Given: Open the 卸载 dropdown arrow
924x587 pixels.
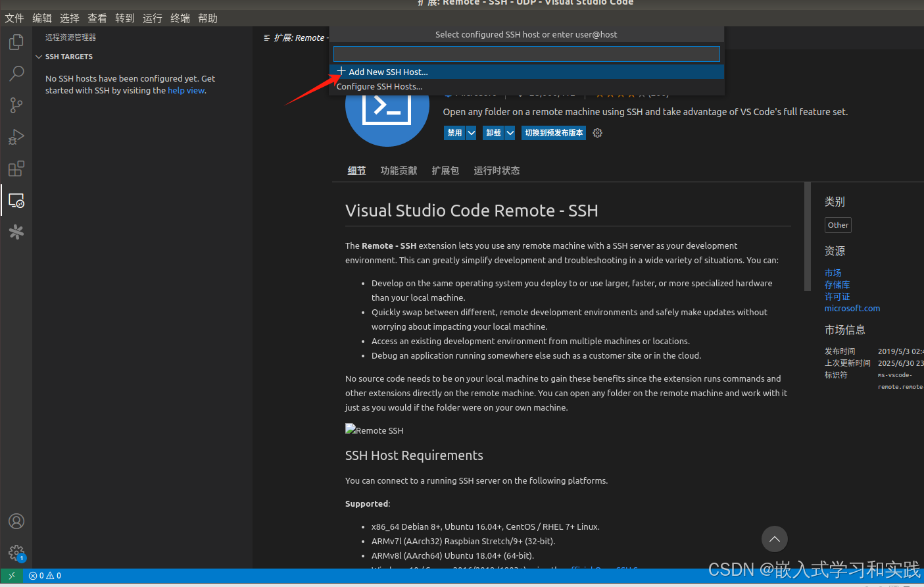Looking at the screenshot, I should (510, 132).
